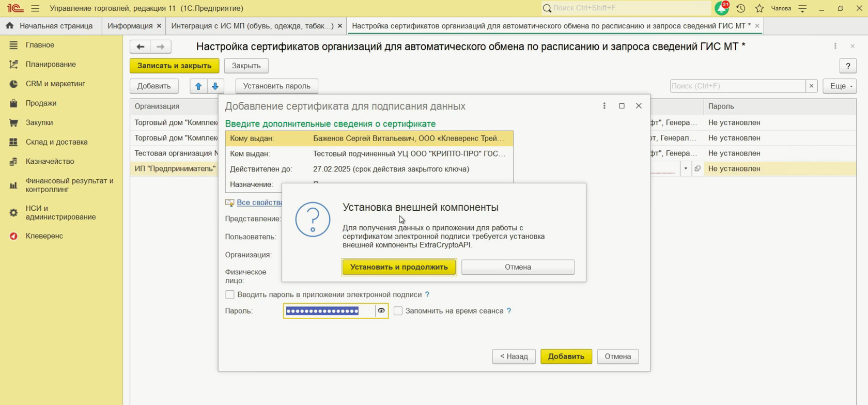The height and width of the screenshot is (405, 868).
Task: Click the Закрыть button
Action: [246, 66]
